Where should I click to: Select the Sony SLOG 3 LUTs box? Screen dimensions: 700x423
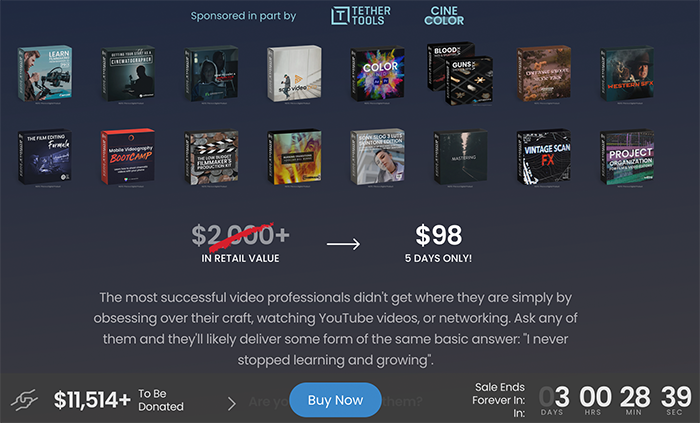[377, 157]
